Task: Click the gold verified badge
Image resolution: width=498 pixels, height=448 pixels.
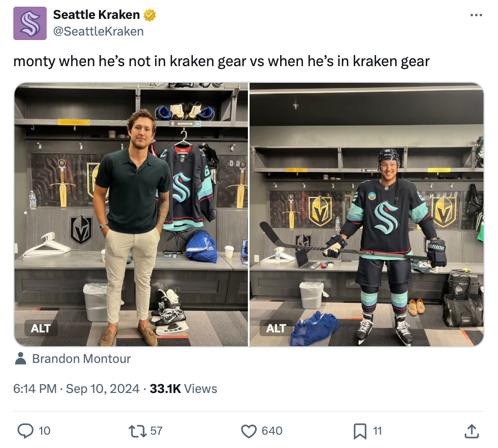Action: (150, 15)
